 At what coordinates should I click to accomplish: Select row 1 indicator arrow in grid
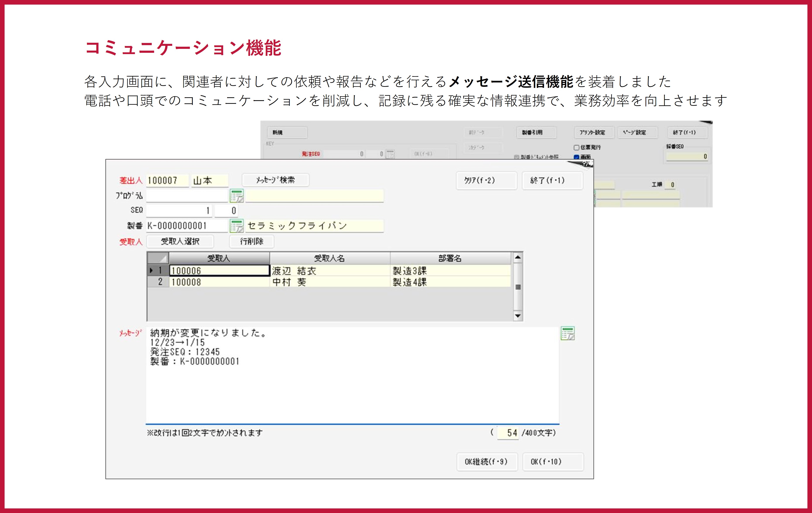point(151,270)
